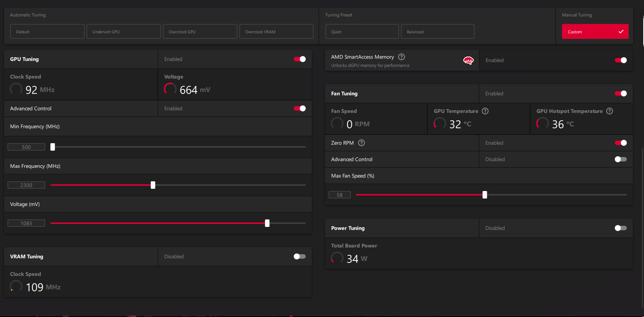The height and width of the screenshot is (317, 644).
Task: Click the GPU Tuning heading
Action: point(24,59)
